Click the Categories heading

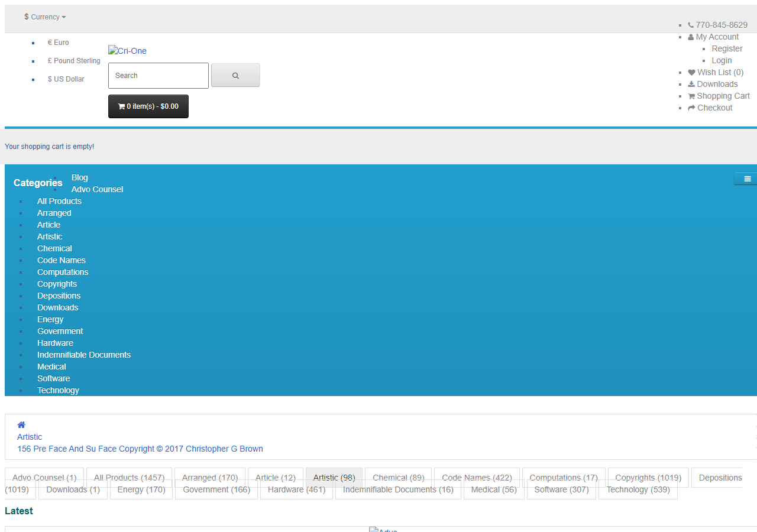point(38,183)
